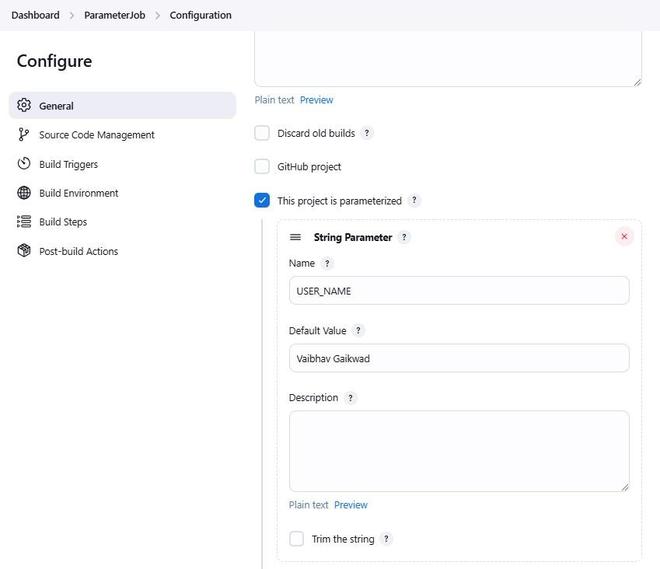The width and height of the screenshot is (660, 569).
Task: Click the Build Triggers clock icon
Action: click(x=24, y=163)
